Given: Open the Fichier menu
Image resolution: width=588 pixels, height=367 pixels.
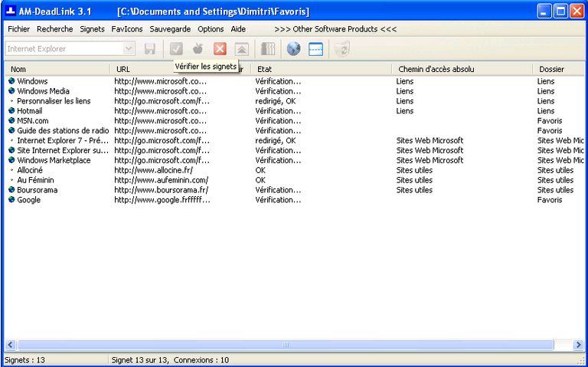Looking at the screenshot, I should [18, 29].
